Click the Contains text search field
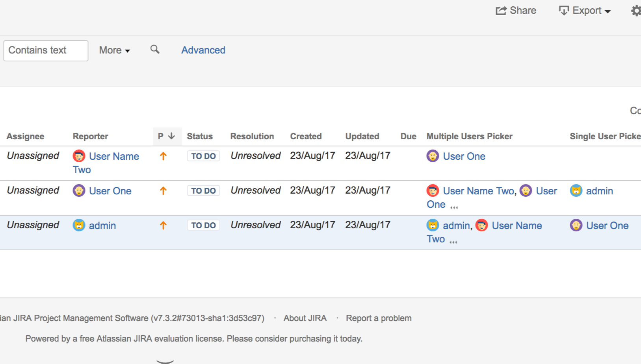 pos(46,51)
